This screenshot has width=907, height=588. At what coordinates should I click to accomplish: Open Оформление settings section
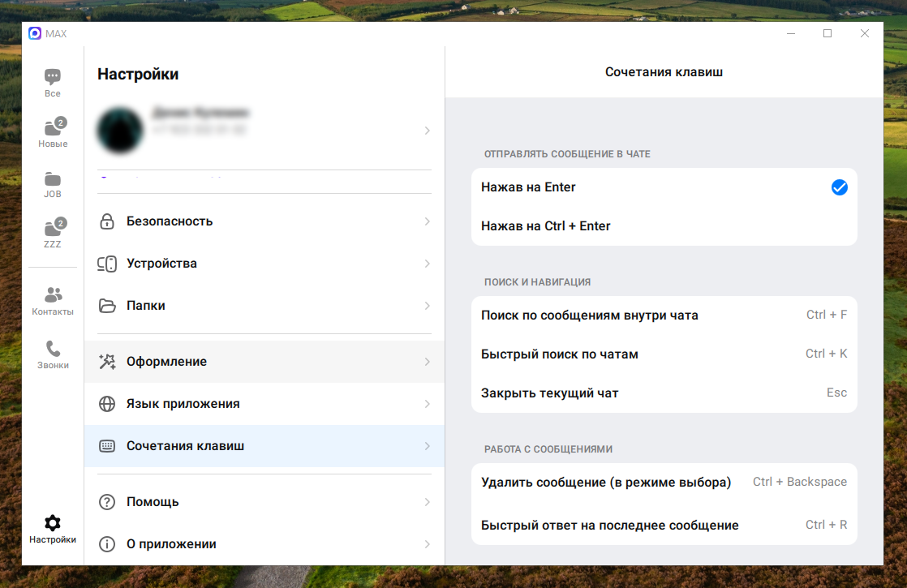point(167,362)
